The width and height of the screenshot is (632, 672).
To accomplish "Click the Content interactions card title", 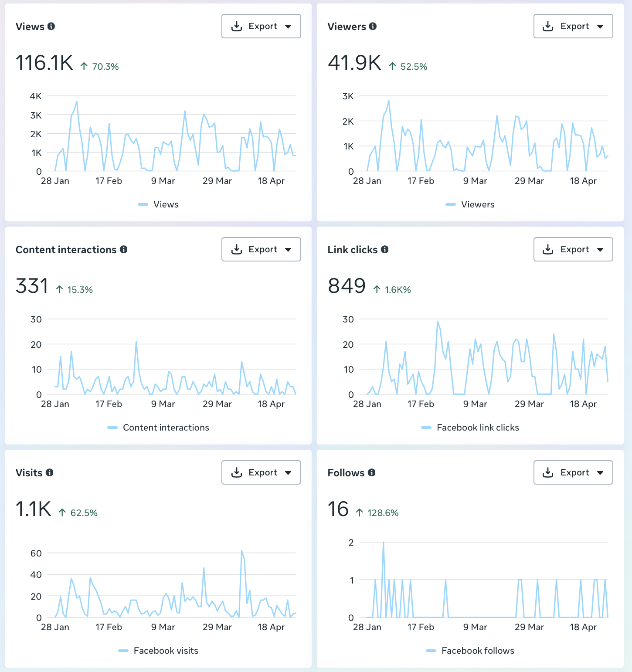I will [66, 250].
